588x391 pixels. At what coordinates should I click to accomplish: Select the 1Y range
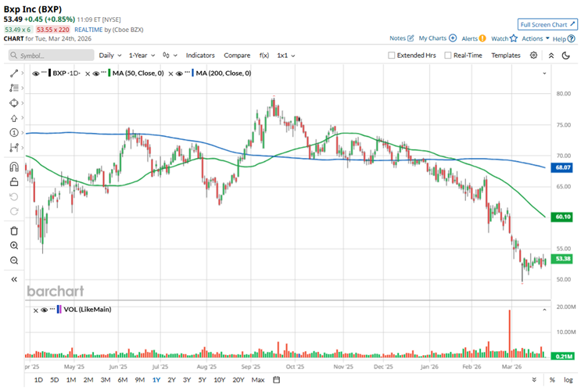[156, 380]
